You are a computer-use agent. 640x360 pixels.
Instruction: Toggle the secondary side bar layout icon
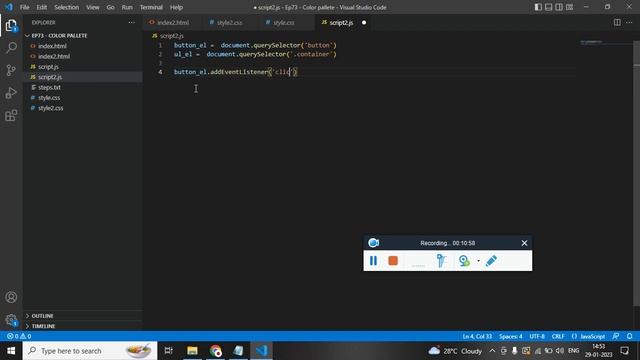click(559, 7)
